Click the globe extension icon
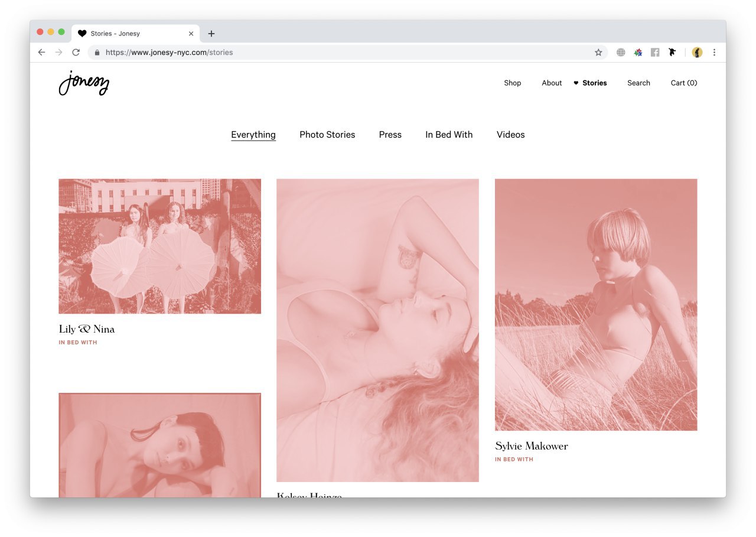The width and height of the screenshot is (756, 537). pyautogui.click(x=621, y=52)
